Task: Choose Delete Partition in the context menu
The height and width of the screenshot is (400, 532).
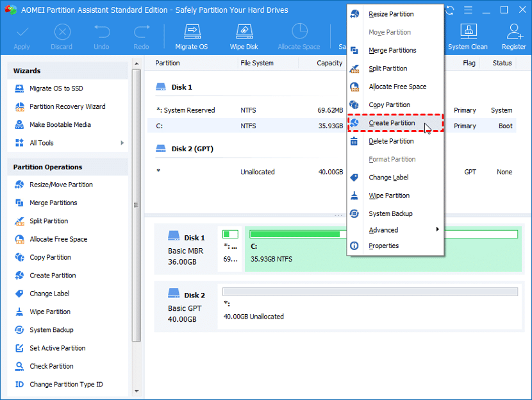Action: tap(392, 141)
